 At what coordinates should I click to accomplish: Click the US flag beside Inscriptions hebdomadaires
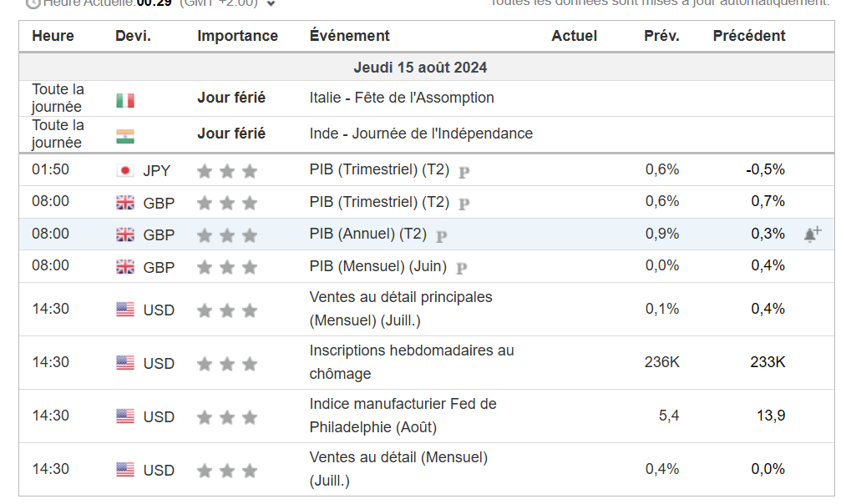(x=125, y=363)
